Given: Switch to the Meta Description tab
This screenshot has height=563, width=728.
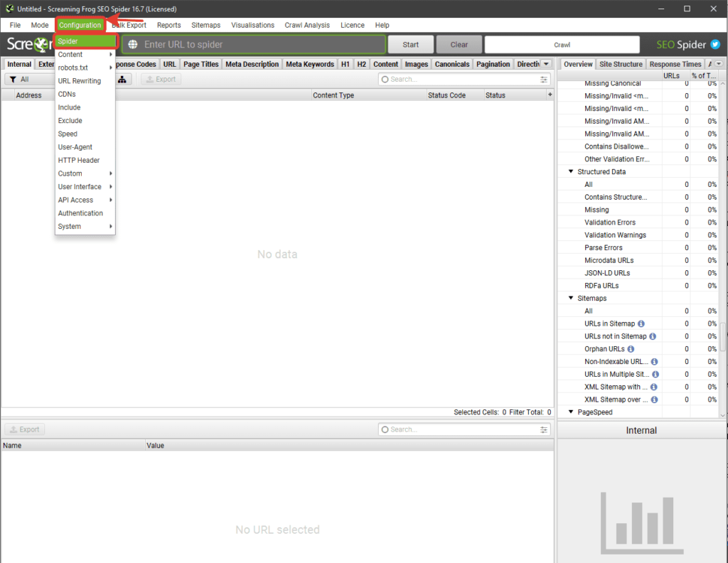Looking at the screenshot, I should coord(252,64).
